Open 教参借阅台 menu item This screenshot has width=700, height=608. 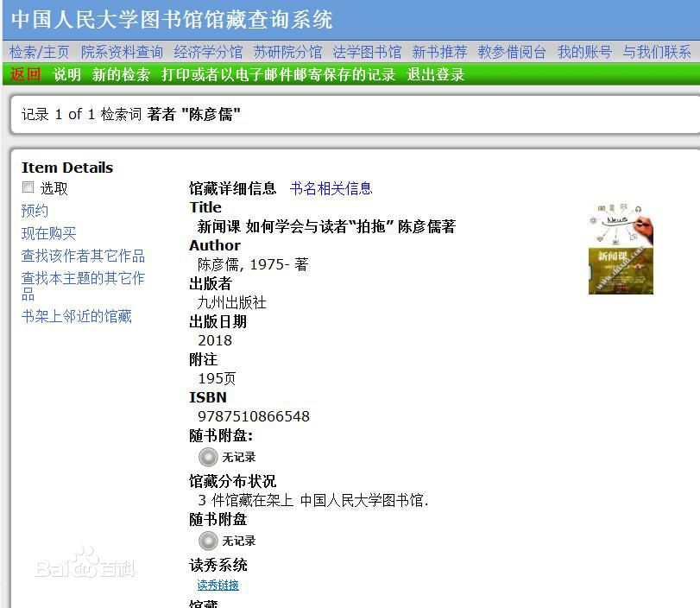tap(512, 53)
